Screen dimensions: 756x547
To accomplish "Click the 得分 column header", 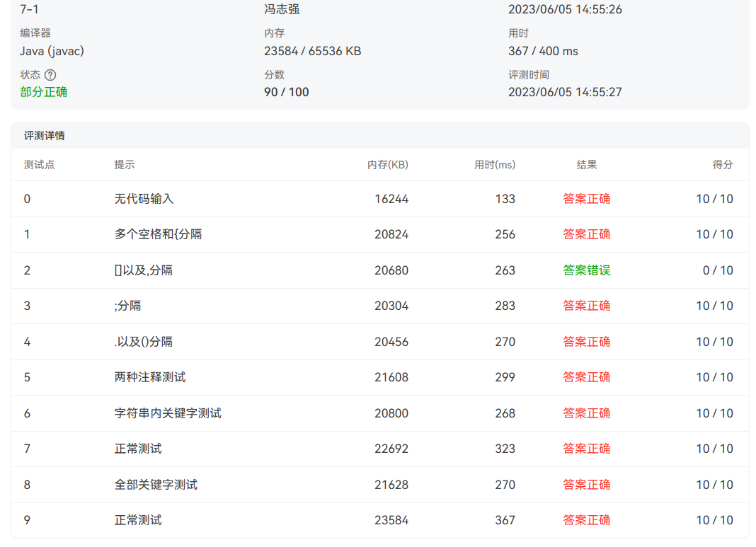I will (x=723, y=165).
